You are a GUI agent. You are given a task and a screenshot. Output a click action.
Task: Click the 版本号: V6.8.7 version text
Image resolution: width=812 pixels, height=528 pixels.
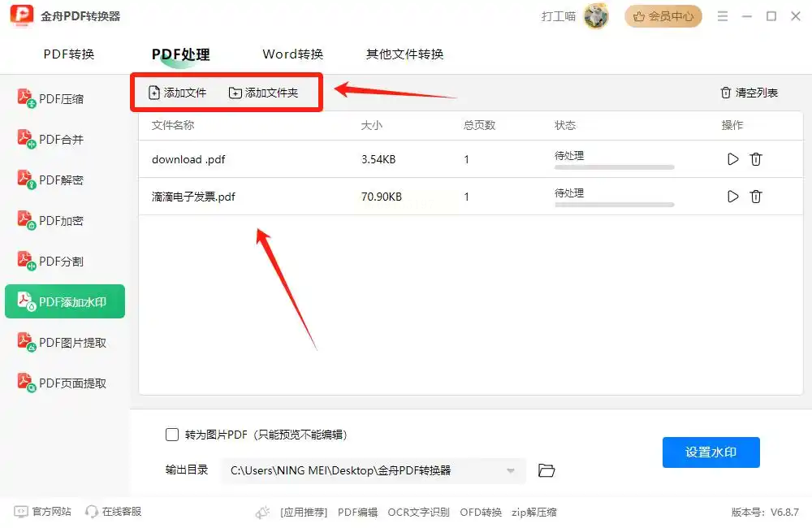765,512
